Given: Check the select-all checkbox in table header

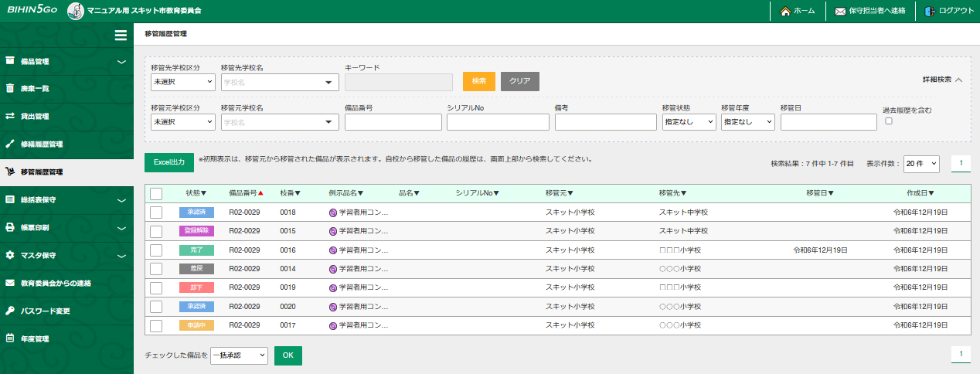Looking at the screenshot, I should click(156, 194).
